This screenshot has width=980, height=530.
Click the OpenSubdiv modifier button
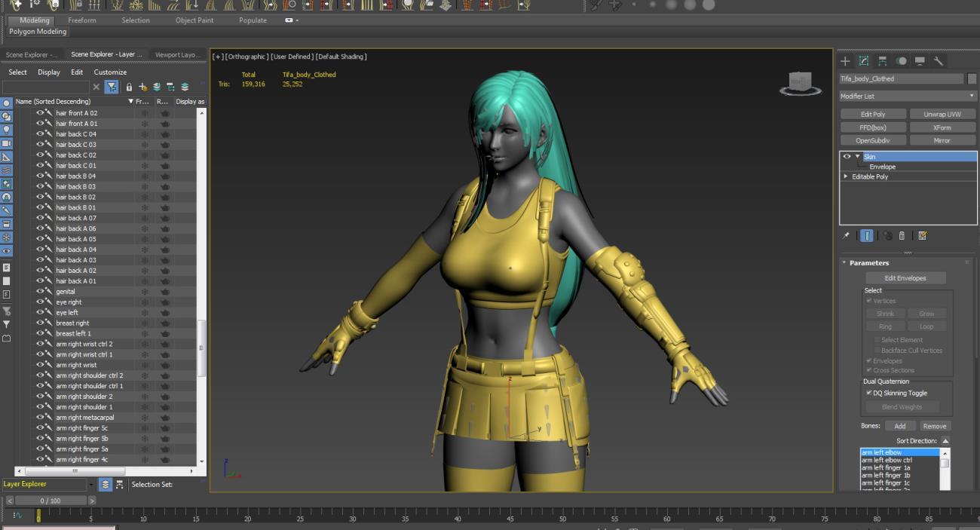pyautogui.click(x=873, y=140)
